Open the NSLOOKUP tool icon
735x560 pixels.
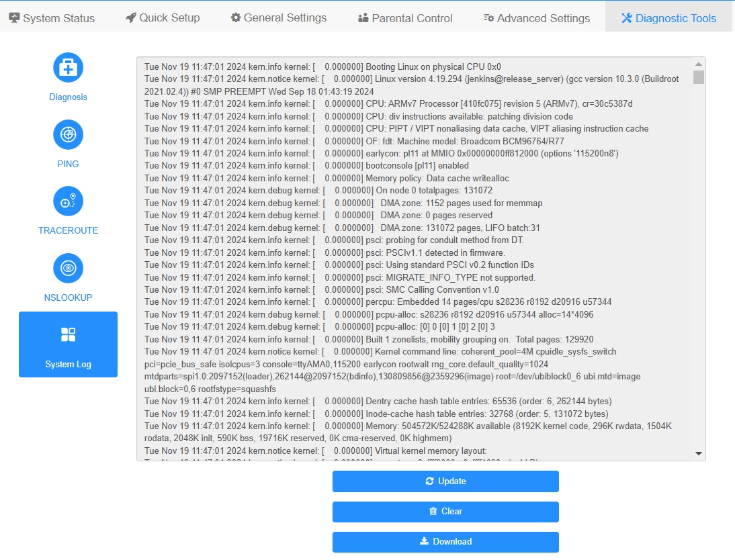point(68,268)
